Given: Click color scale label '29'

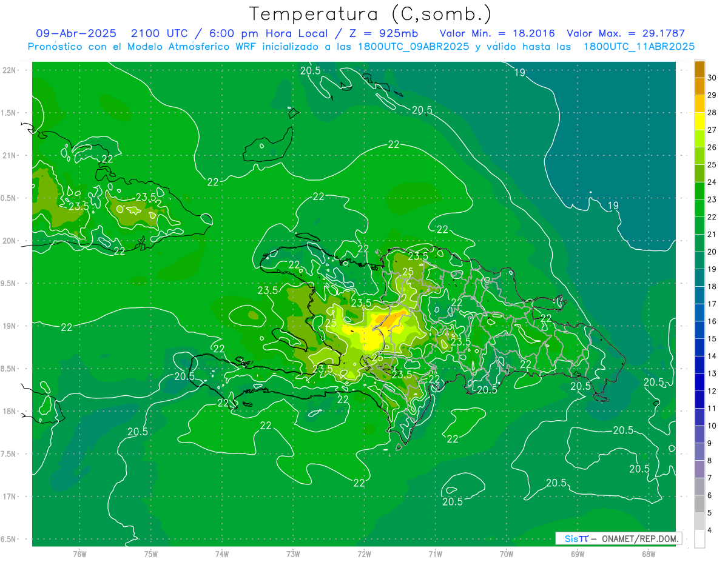Looking at the screenshot, I should 712,95.
